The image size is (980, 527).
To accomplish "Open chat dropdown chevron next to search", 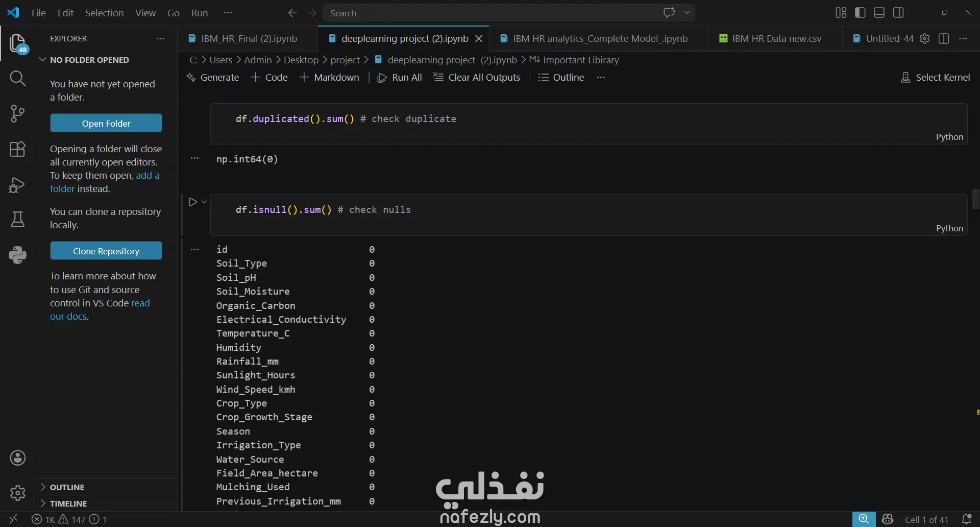I will pos(687,13).
